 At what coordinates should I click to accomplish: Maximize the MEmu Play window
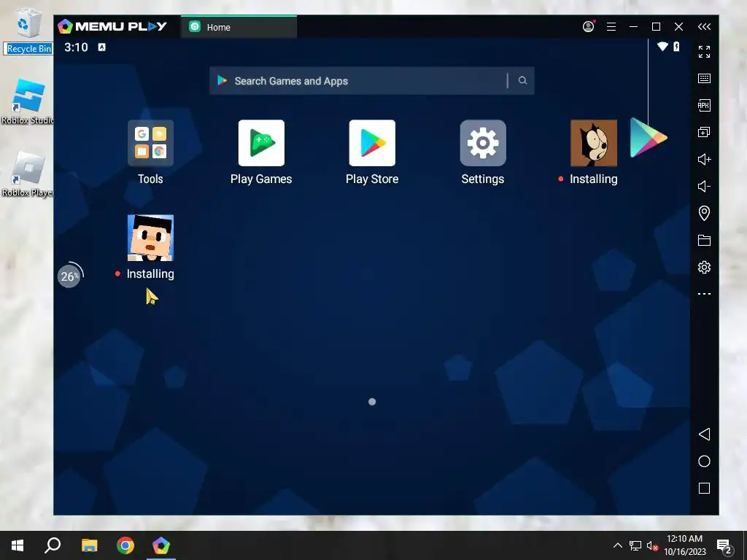pyautogui.click(x=656, y=27)
